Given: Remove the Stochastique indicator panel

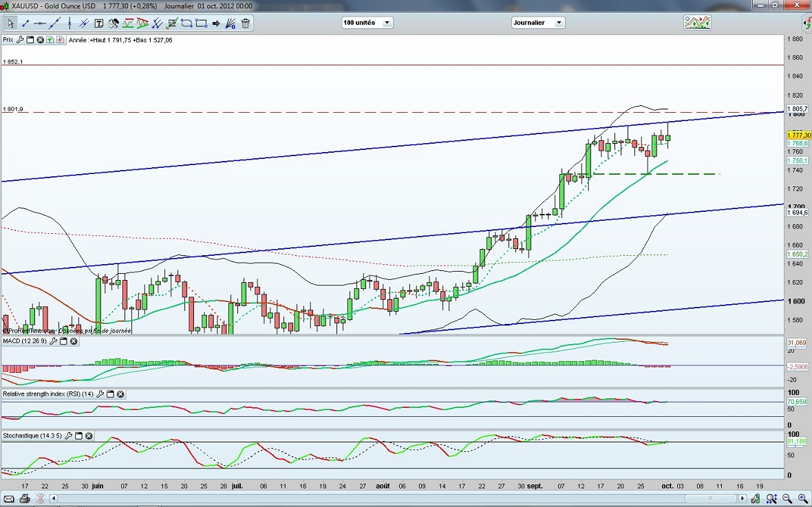Looking at the screenshot, I should [x=89, y=435].
